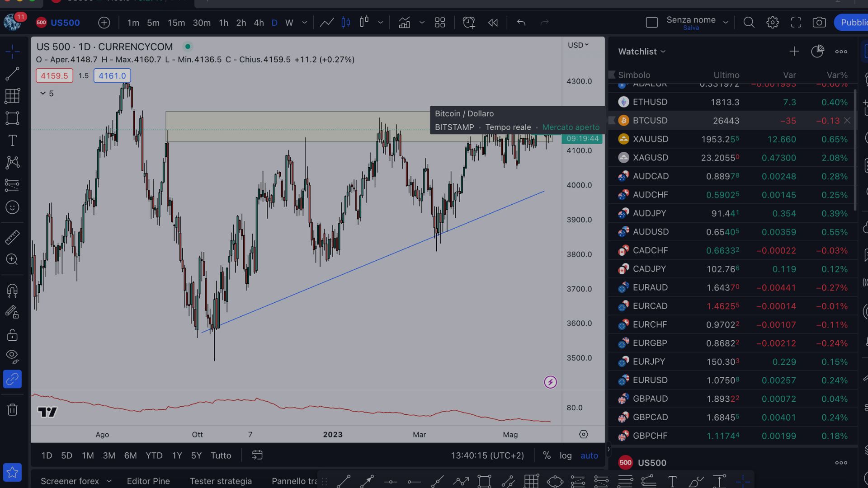Switch to the 1m timeframe

133,23
